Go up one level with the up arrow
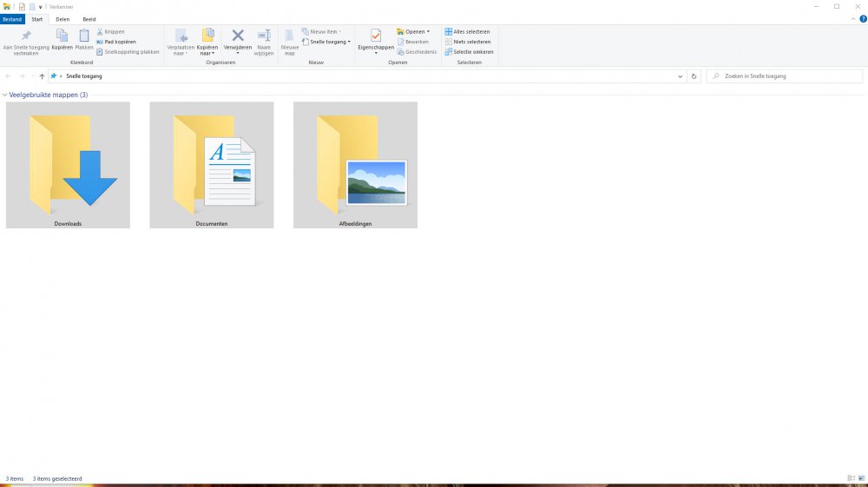Viewport: 868px width, 487px height. point(42,76)
